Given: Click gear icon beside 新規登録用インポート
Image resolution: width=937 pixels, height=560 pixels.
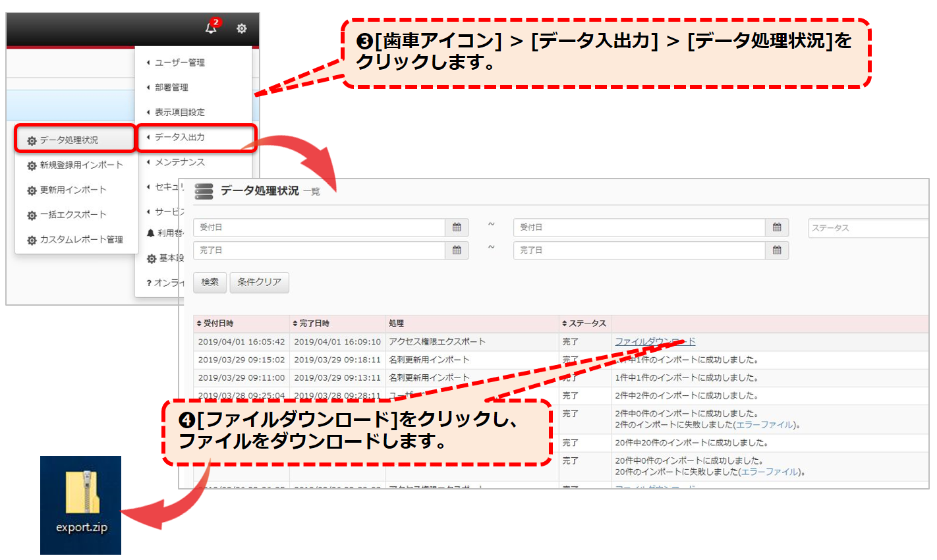Looking at the screenshot, I should tap(32, 166).
